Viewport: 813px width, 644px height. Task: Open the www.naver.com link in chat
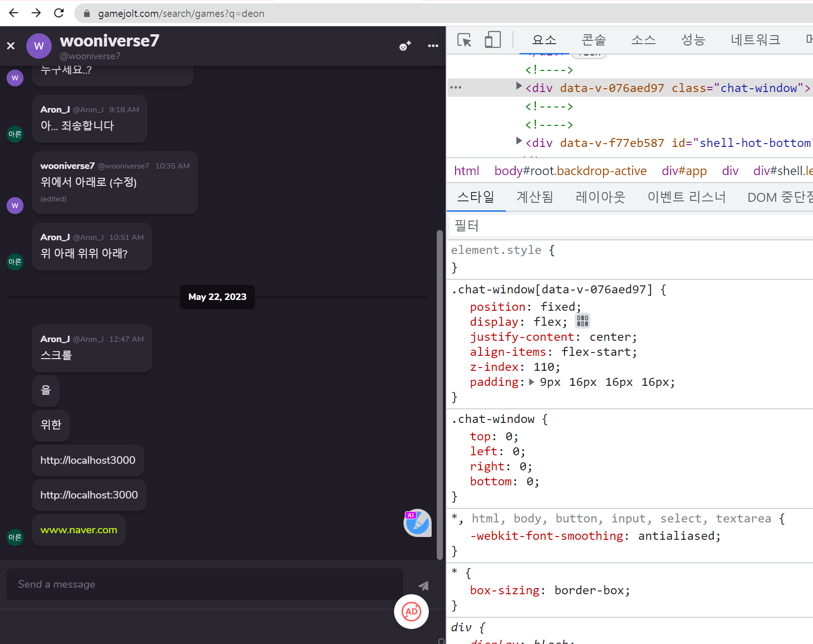click(78, 530)
